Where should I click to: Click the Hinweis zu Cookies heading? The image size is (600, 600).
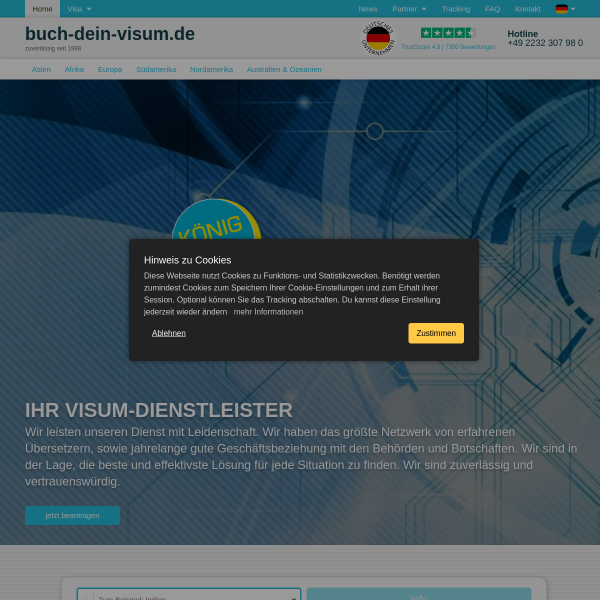point(188,260)
